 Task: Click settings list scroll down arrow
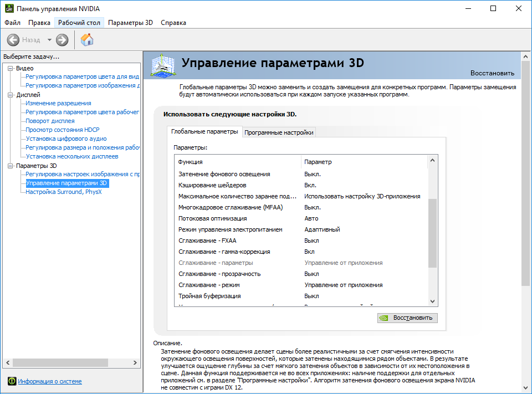(432, 301)
